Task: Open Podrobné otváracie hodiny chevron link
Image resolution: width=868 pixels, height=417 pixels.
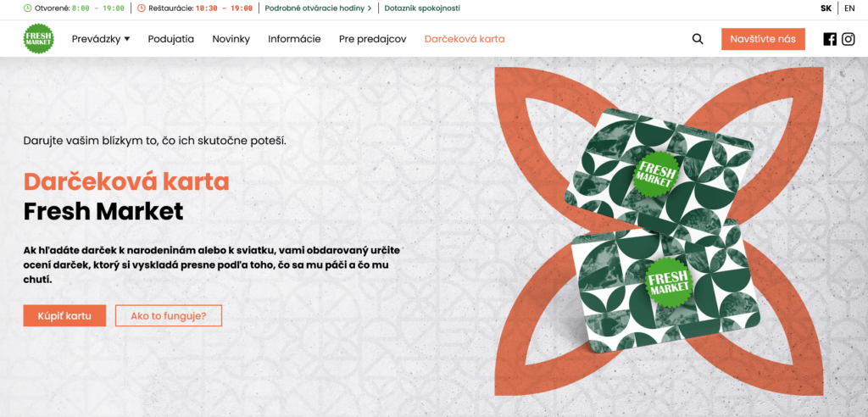Action: click(x=319, y=8)
